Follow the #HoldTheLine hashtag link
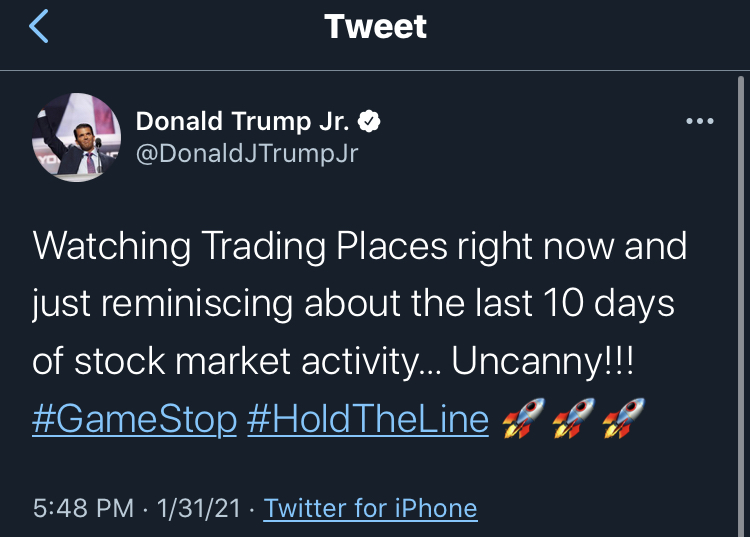 367,417
